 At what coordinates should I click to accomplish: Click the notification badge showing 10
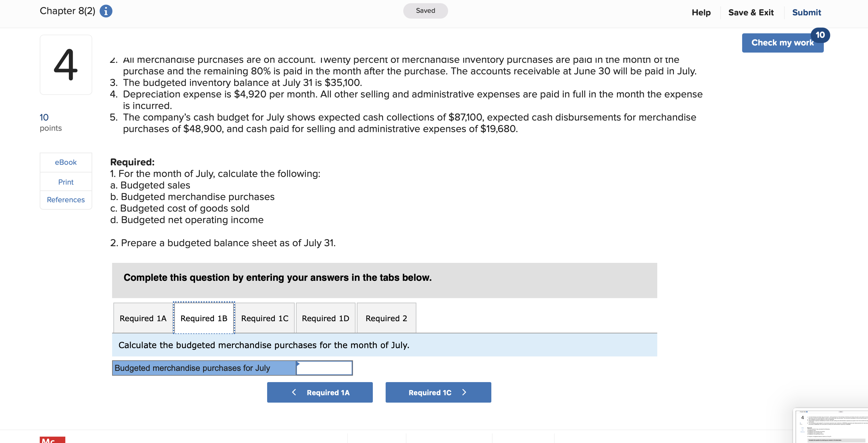coord(820,35)
